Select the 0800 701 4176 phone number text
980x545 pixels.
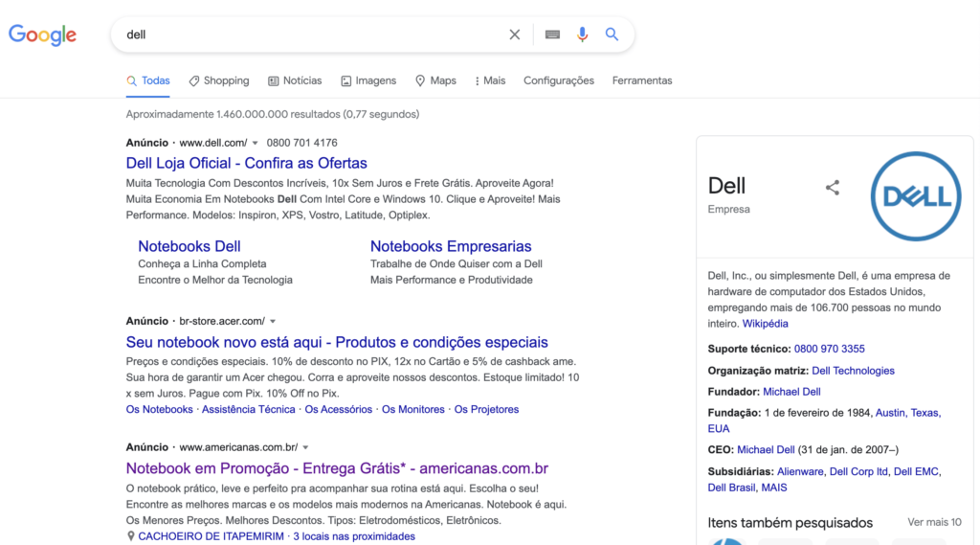click(301, 143)
